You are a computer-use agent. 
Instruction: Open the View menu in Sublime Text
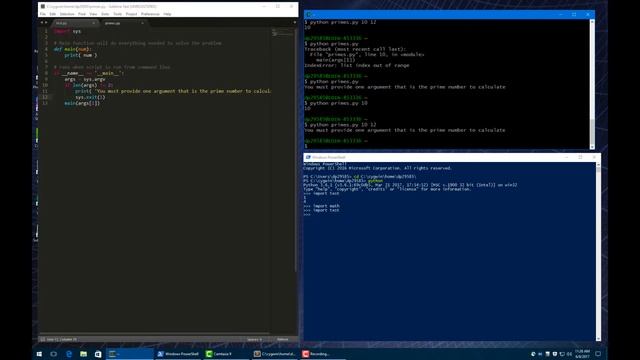(93, 14)
